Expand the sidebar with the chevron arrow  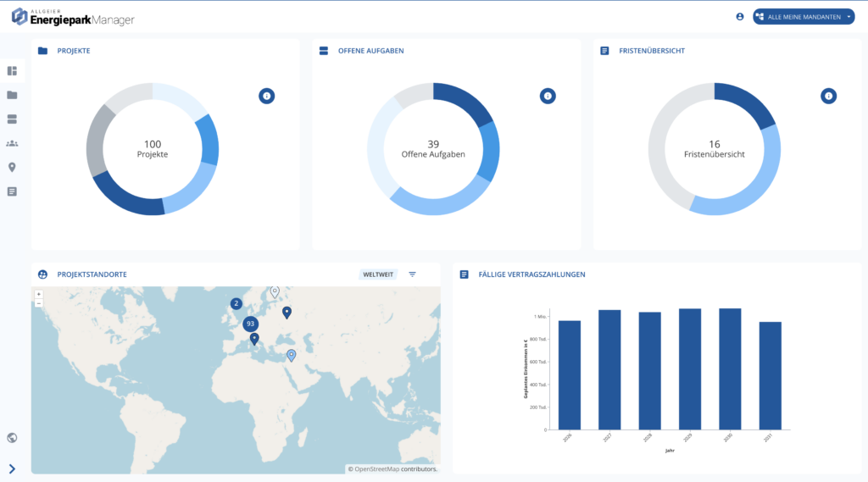pos(12,468)
